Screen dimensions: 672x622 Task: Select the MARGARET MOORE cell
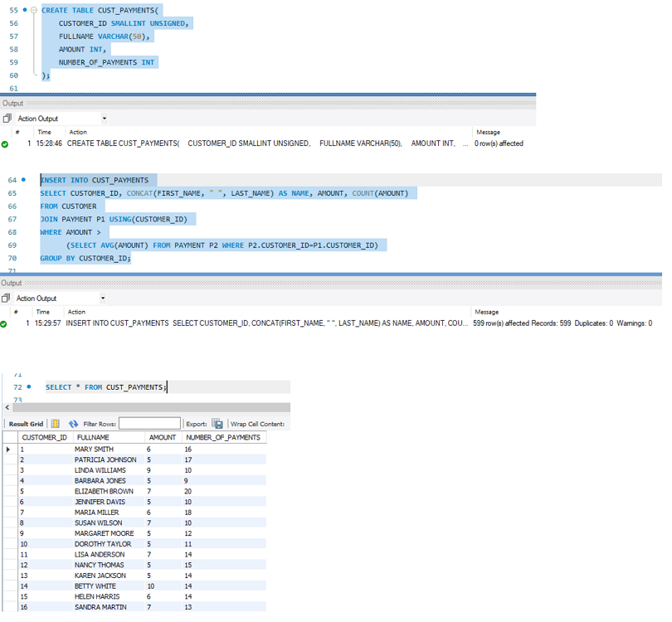109,533
